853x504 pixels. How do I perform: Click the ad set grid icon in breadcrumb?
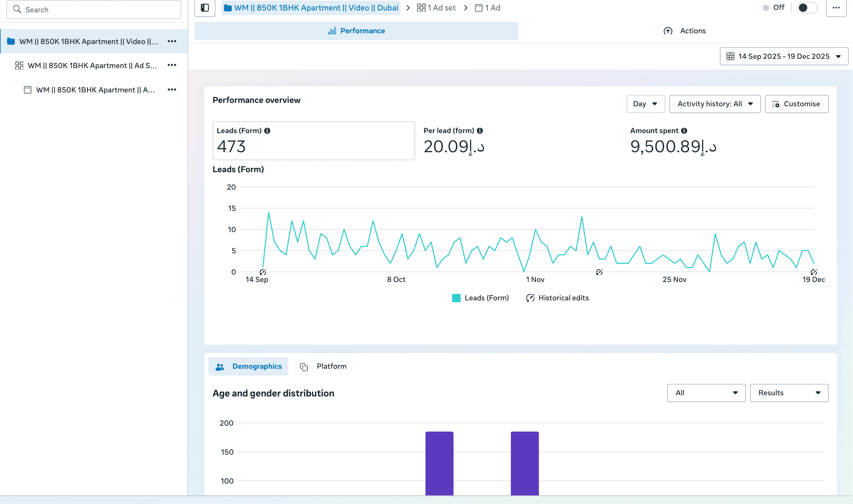[421, 8]
